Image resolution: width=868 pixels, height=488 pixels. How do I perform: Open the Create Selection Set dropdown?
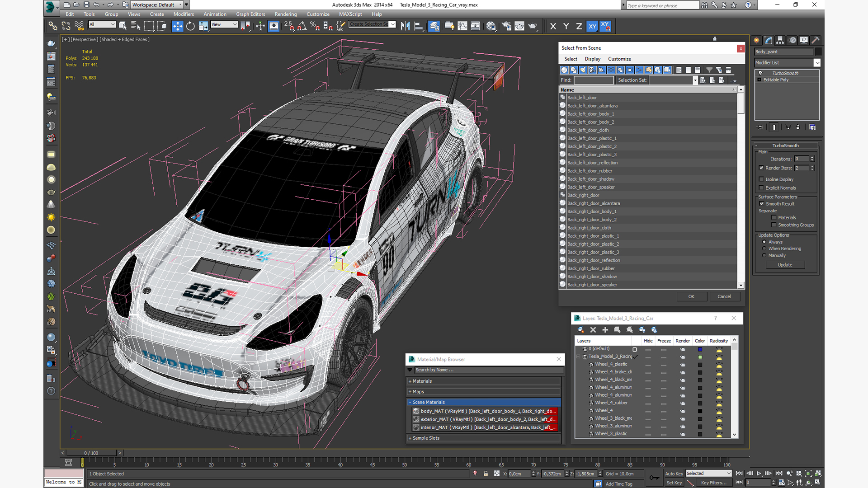point(392,24)
